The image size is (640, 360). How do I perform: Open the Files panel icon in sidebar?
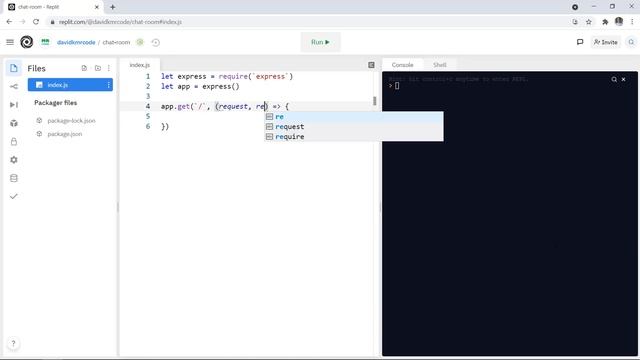pos(13,68)
